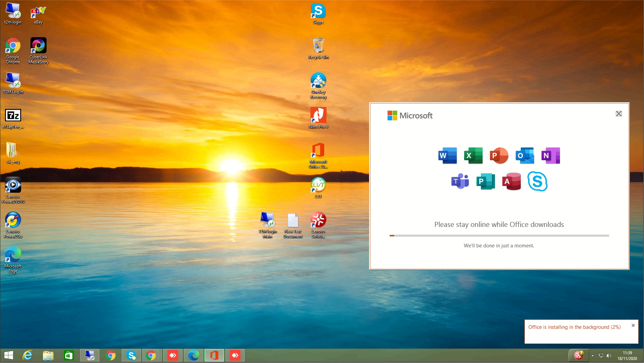Open CyberLink MediaStory shortcut
Viewport: 644px width, 363px height.
(x=39, y=50)
